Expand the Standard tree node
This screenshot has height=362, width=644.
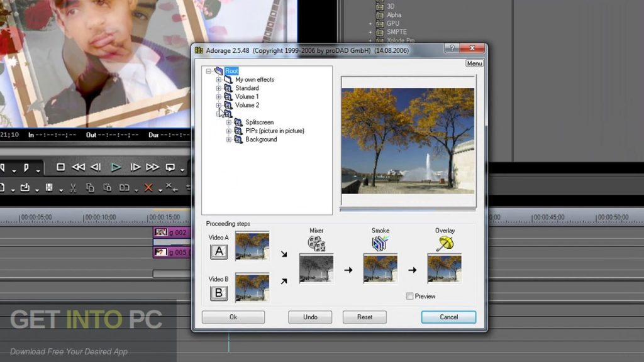coord(218,88)
